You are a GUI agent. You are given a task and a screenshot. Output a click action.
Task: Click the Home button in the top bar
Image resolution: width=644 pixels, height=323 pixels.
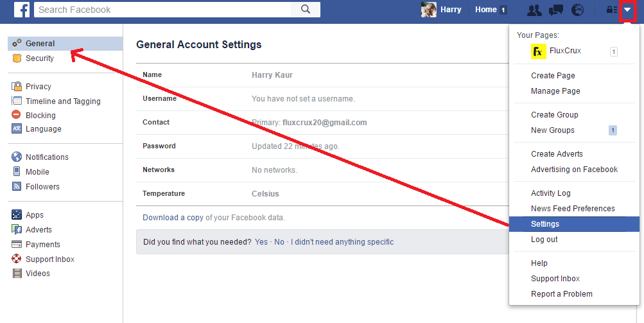(486, 10)
